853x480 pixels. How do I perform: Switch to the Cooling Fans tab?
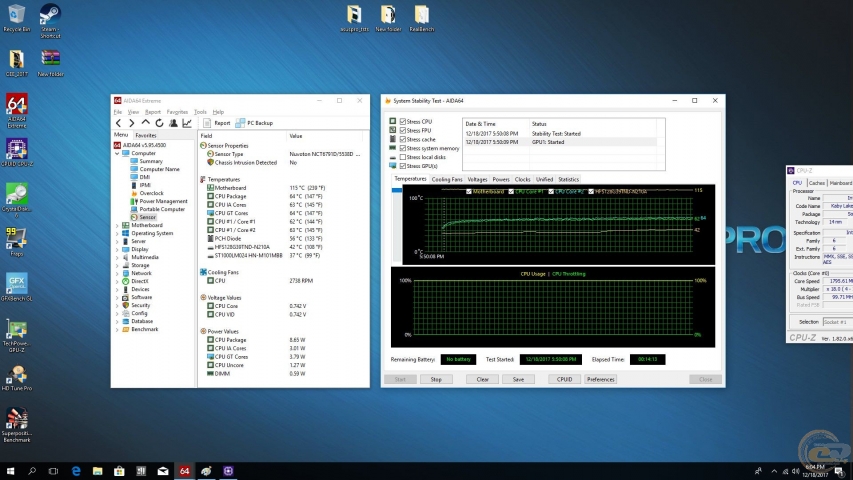447,179
